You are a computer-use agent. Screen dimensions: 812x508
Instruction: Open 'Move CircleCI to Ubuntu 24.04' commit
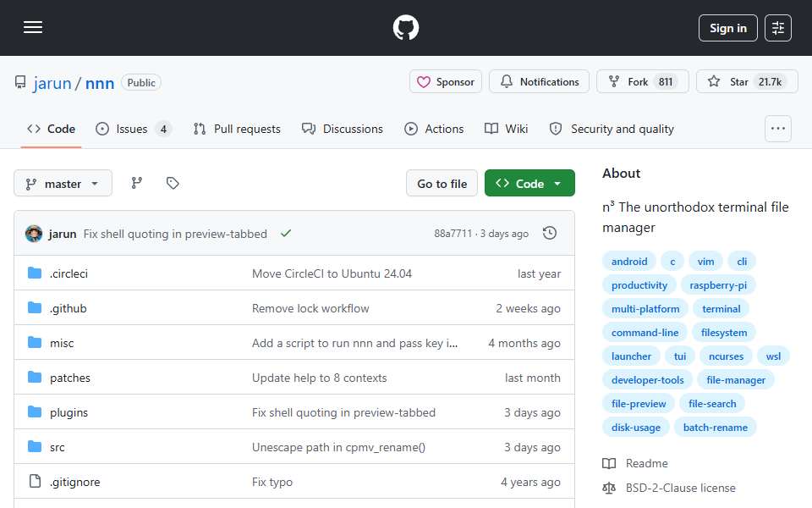coord(332,273)
